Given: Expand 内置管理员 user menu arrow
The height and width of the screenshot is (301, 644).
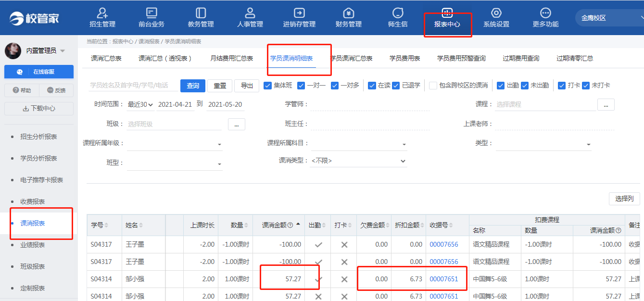Looking at the screenshot, I should tap(63, 51).
